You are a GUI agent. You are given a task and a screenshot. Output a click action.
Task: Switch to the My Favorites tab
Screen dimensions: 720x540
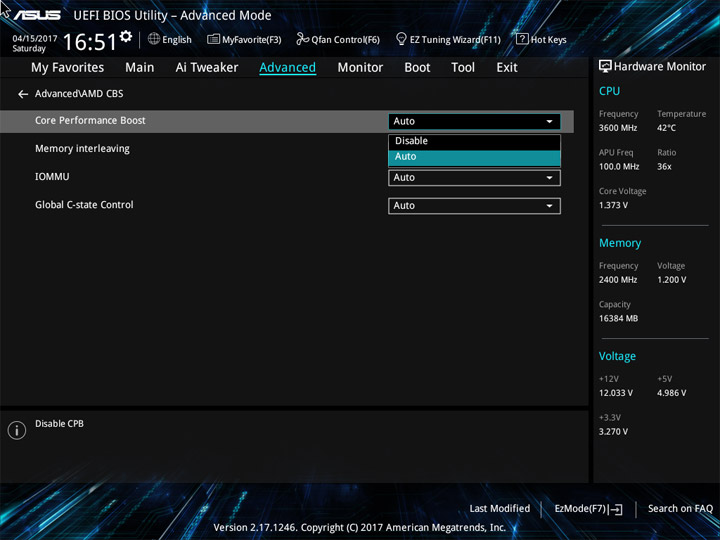tap(68, 68)
